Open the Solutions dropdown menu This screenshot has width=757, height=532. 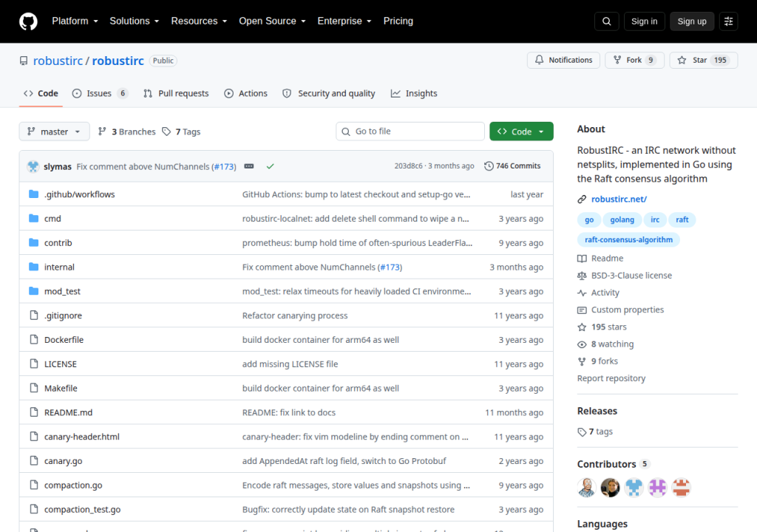point(135,21)
